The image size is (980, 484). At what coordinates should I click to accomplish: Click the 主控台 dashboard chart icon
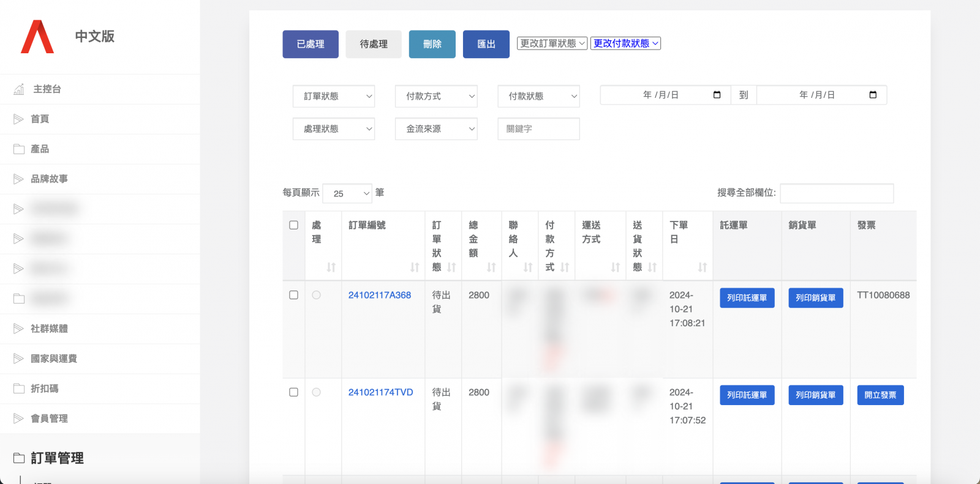(19, 89)
